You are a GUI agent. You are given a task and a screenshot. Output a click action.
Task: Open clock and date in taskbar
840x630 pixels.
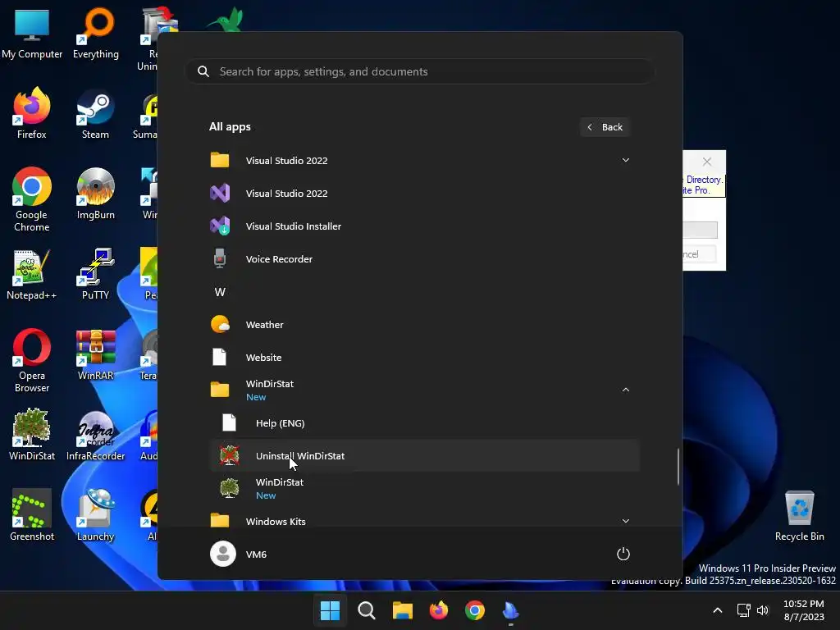(x=804, y=610)
